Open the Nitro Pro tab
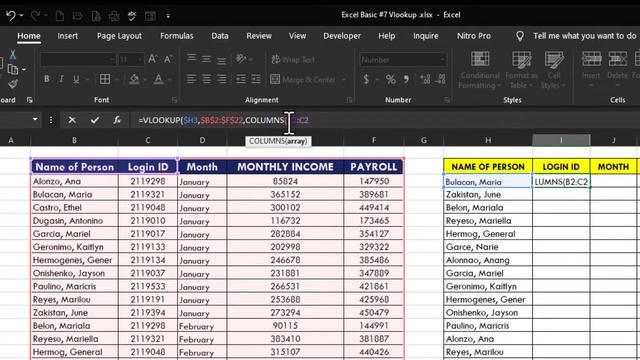Screen dimensions: 640x360 coord(473,36)
